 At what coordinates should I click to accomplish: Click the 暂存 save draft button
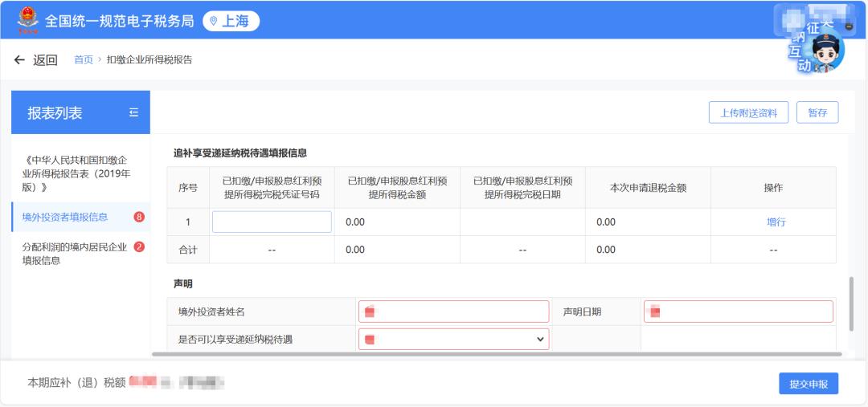click(817, 113)
